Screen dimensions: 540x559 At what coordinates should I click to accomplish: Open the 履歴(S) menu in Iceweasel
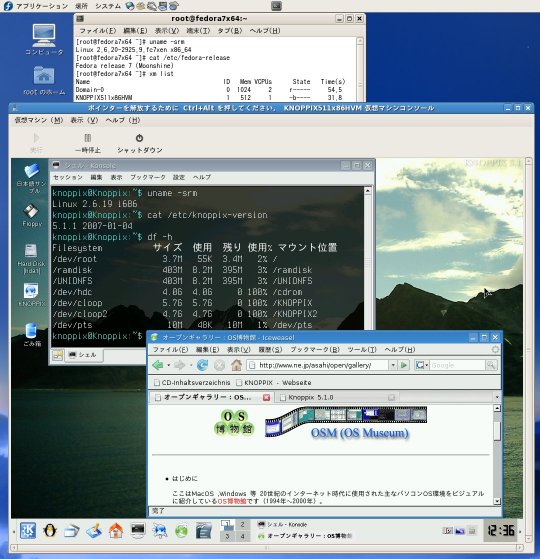[x=270, y=349]
